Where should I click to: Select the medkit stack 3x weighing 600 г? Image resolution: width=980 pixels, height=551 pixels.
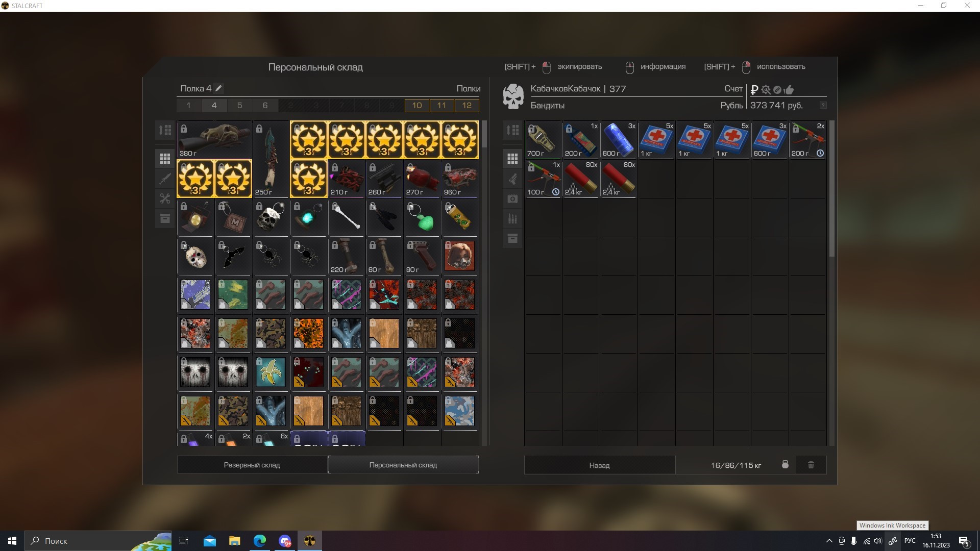point(770,140)
